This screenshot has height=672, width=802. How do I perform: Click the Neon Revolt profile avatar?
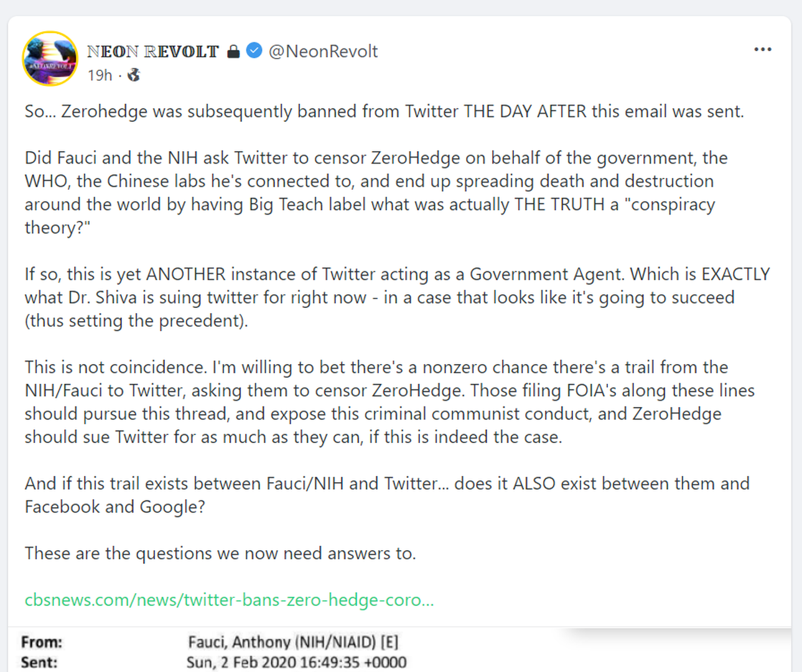coord(50,59)
